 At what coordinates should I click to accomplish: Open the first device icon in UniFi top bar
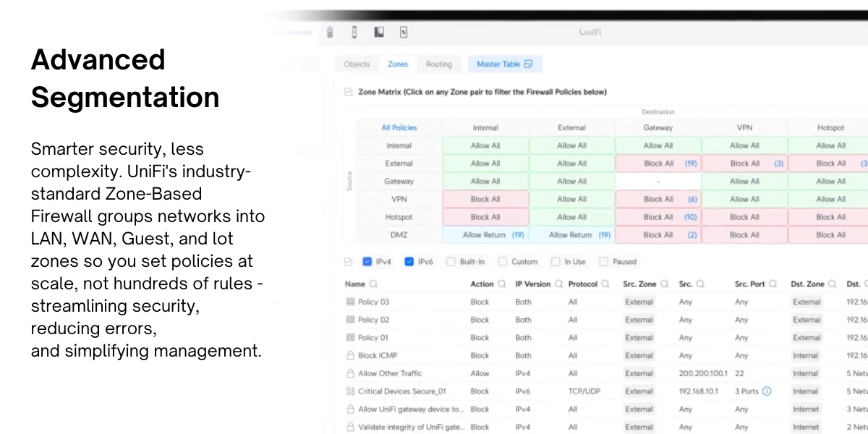[330, 33]
